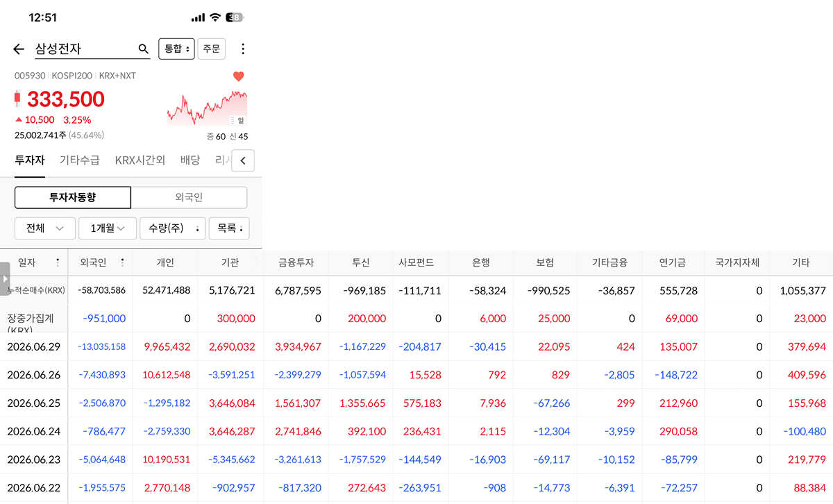The height and width of the screenshot is (504, 833).
Task: Select the 누적순매수(KRX) row label
Action: pyautogui.click(x=35, y=290)
